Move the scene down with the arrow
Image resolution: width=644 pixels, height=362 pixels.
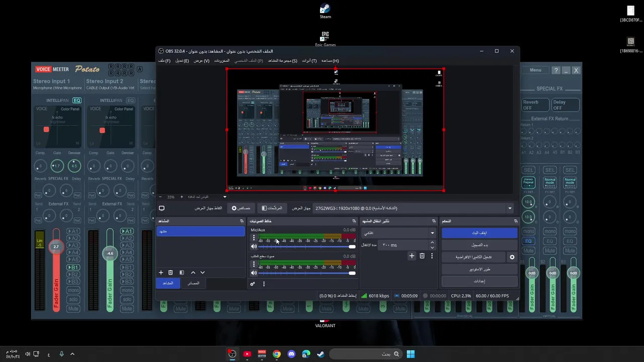[202, 273]
